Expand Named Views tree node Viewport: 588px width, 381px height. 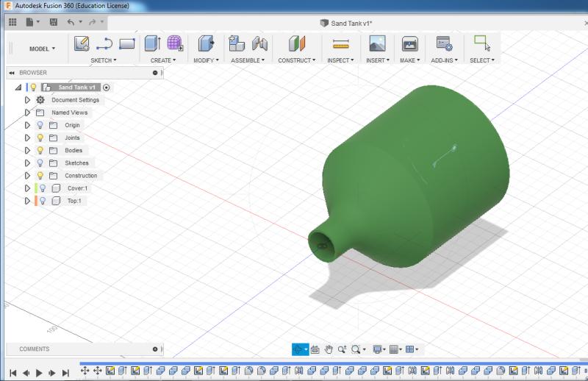pos(27,113)
